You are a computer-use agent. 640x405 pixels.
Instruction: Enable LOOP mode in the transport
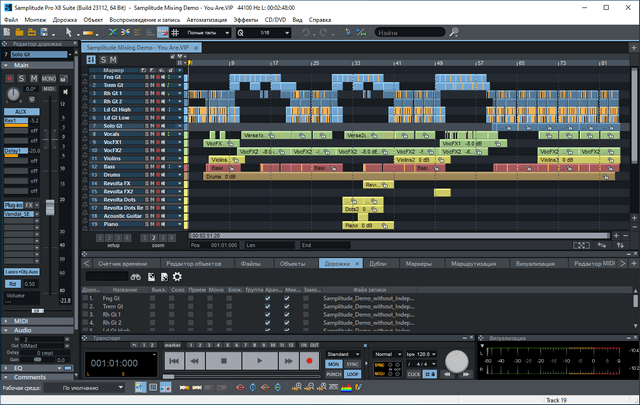click(x=352, y=373)
